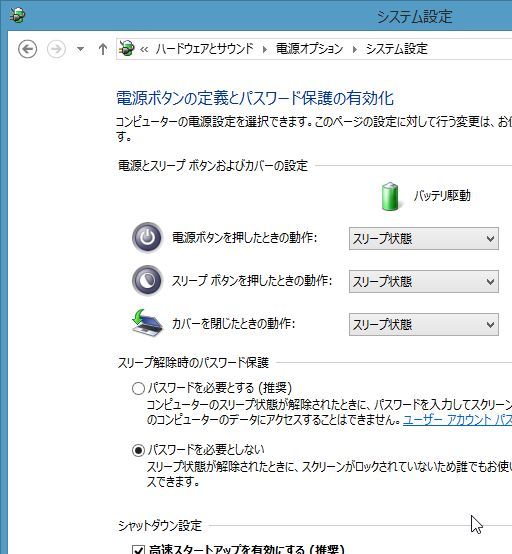Click the sleep button moon icon
The width and height of the screenshot is (512, 554).
click(x=147, y=281)
